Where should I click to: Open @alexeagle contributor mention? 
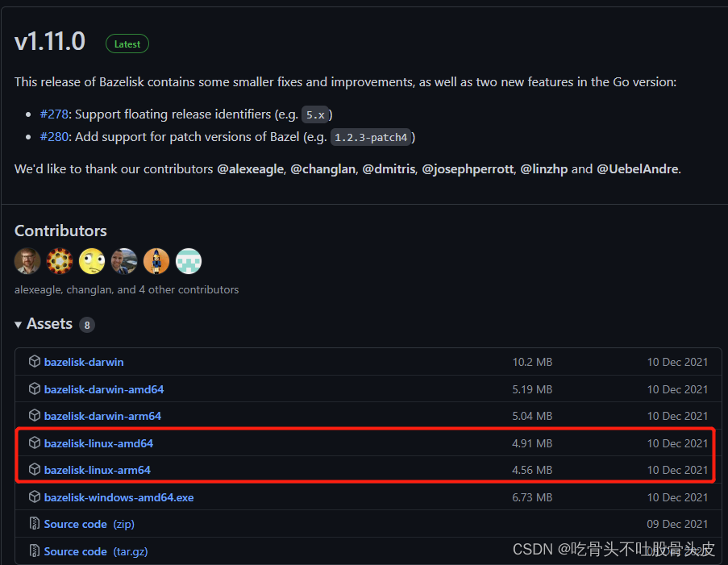(x=250, y=169)
